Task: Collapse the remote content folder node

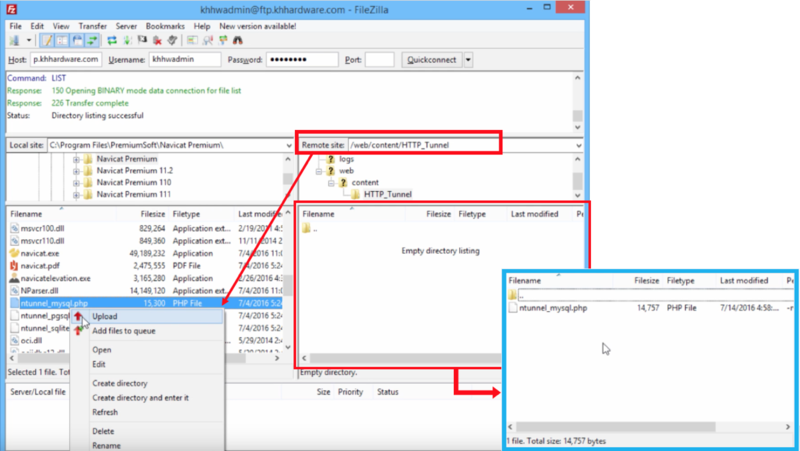Action: (x=331, y=183)
